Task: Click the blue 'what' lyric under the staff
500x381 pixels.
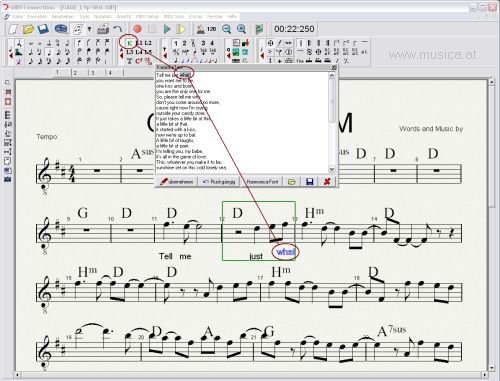Action: click(286, 252)
